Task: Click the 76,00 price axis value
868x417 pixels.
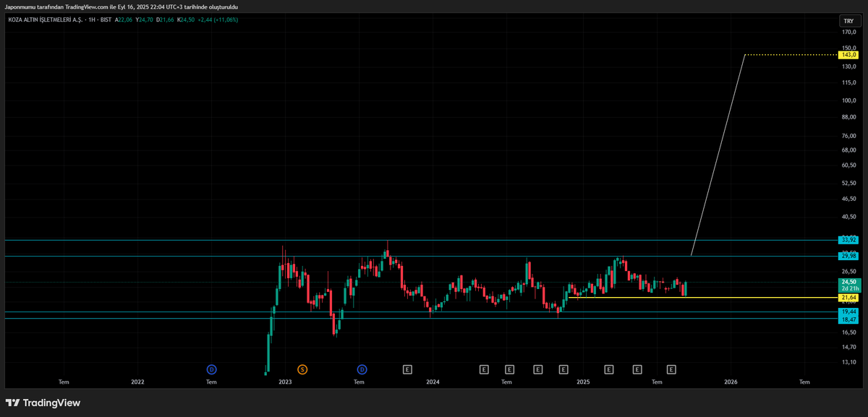Action: click(x=848, y=136)
